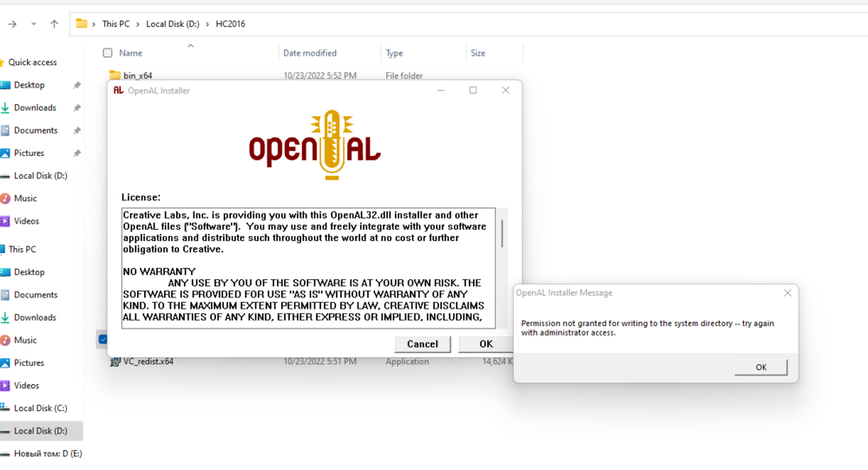Viewport: 868px width, 470px height.
Task: Click the Local Disk (C:) drive icon
Action: pos(5,408)
